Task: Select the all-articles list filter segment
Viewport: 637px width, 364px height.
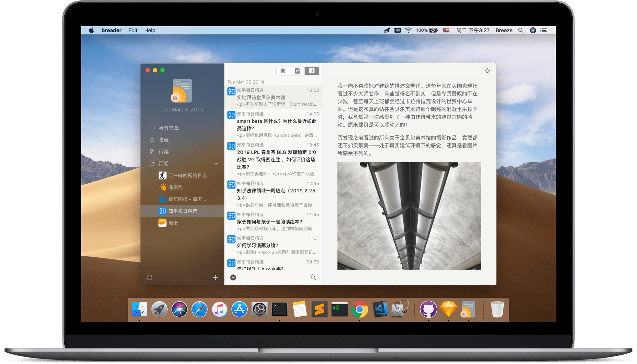Action: coord(312,71)
